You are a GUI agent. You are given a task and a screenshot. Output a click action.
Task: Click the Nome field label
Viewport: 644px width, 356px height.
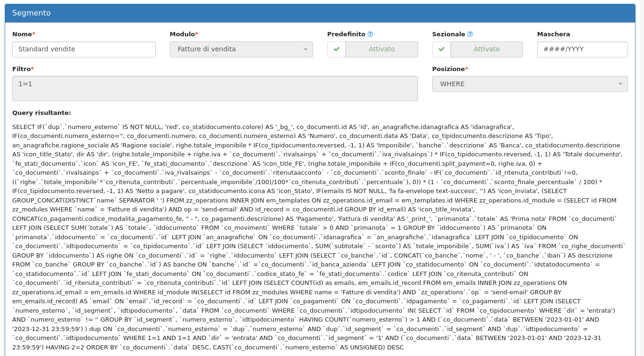[22, 34]
